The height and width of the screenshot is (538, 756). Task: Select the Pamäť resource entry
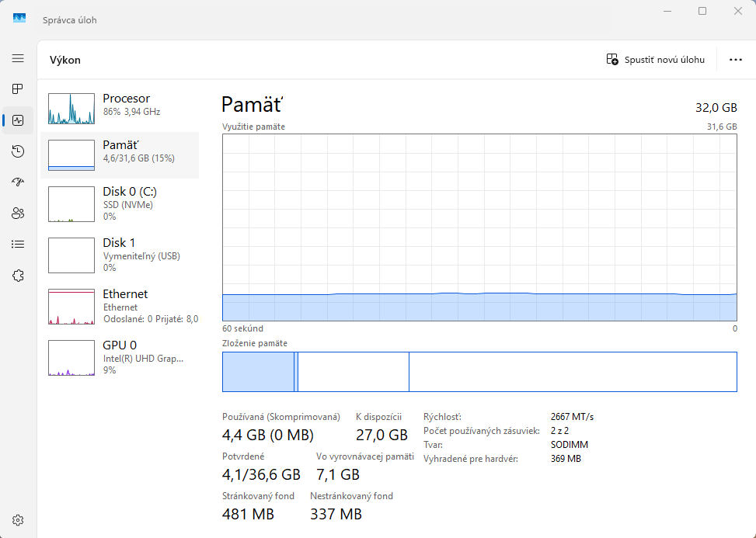[120, 155]
